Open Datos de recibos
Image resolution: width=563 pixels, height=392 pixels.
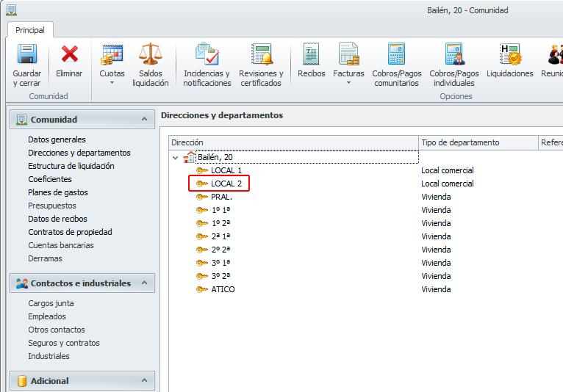[x=57, y=219]
